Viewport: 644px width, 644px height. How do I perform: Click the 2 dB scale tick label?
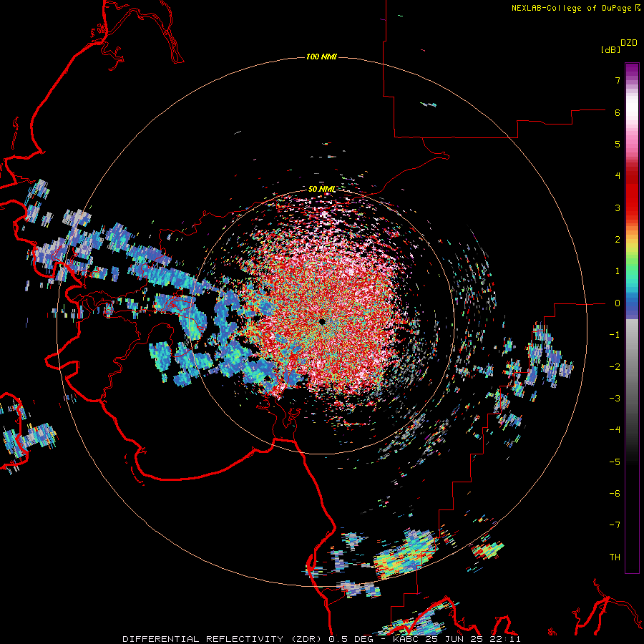[x=618, y=240]
